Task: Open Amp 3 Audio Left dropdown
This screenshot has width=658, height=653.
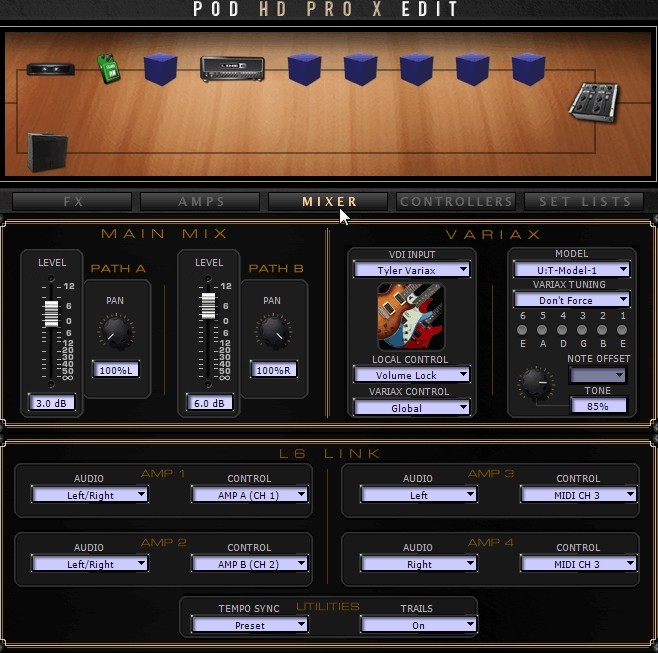Action: click(418, 495)
